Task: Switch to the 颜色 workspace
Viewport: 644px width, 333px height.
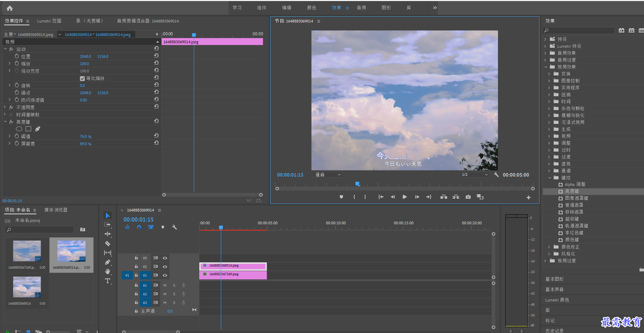Action: coord(311,8)
